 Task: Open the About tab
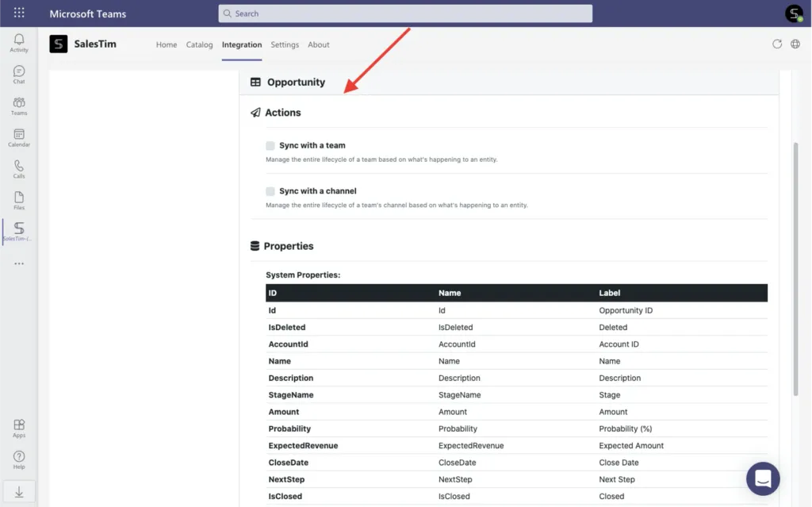[319, 44]
